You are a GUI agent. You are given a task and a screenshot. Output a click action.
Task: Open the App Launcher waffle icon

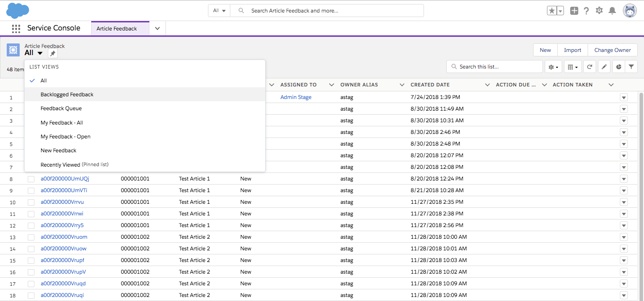point(16,28)
